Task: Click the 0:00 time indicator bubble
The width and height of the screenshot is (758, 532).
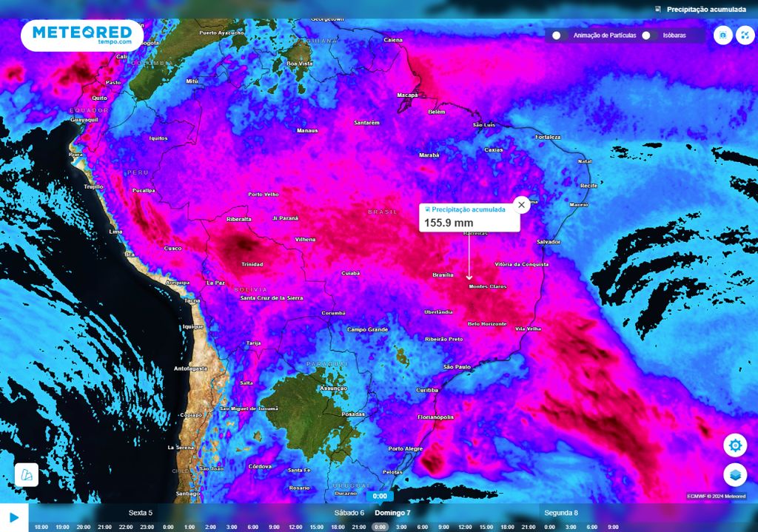Action: pos(380,496)
